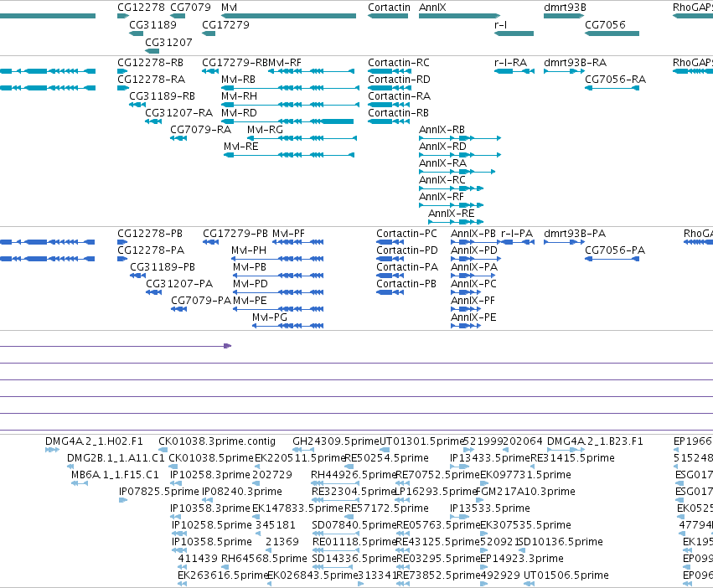
Task: Select the Mvl-RD transcript
Action: 287,121
